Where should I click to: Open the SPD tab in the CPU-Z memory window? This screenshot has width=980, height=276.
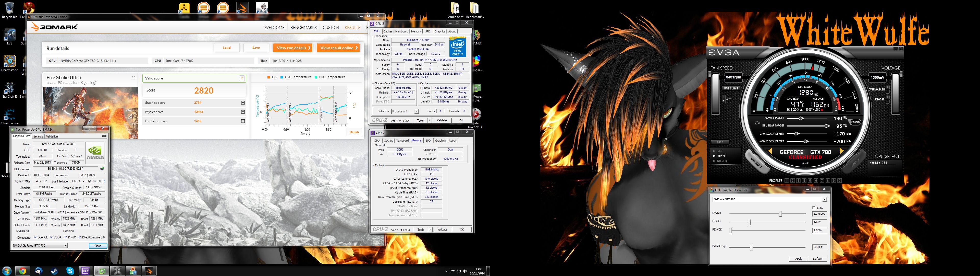[428, 141]
